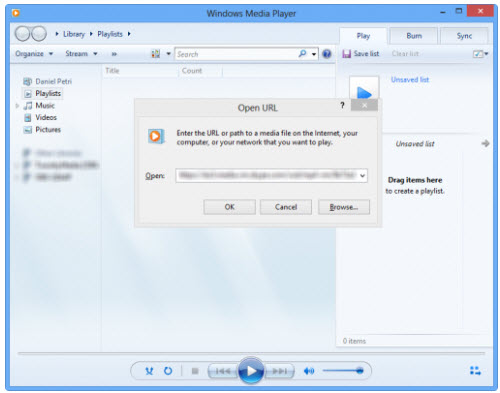The height and width of the screenshot is (393, 500).
Task: Click the View options icon
Action: [x=156, y=54]
